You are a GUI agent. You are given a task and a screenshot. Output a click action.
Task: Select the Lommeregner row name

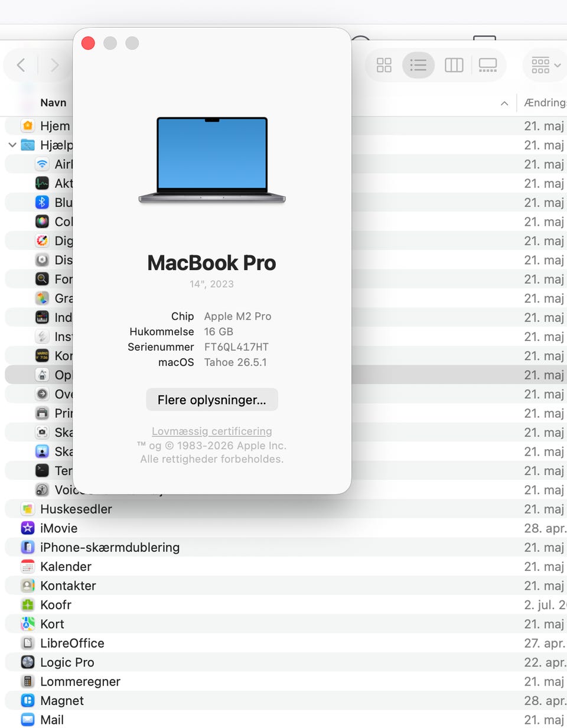click(80, 681)
